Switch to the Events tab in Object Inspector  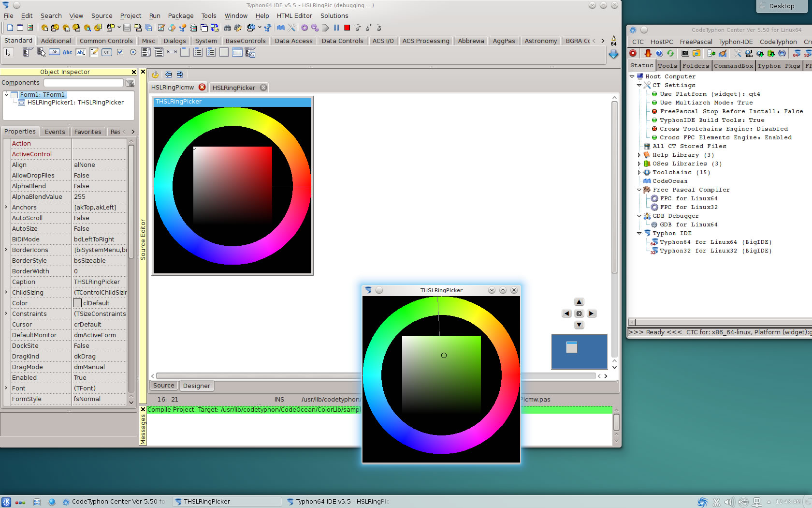(x=55, y=132)
